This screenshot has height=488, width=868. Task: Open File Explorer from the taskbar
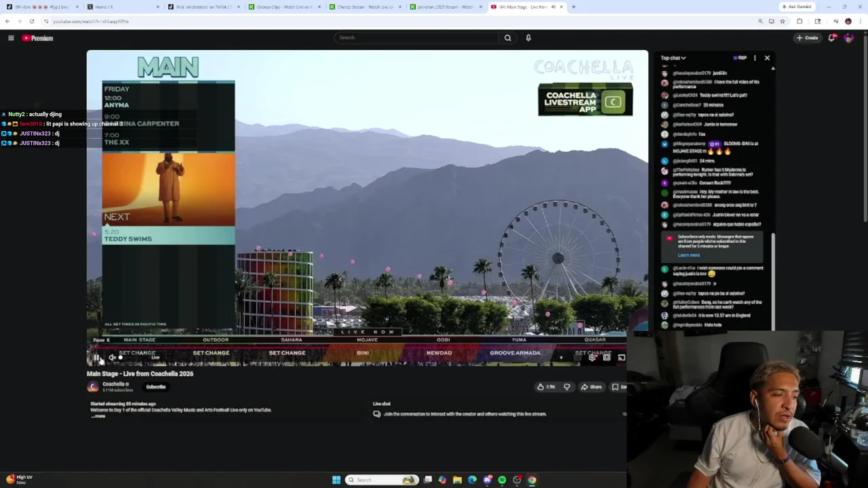click(x=457, y=480)
